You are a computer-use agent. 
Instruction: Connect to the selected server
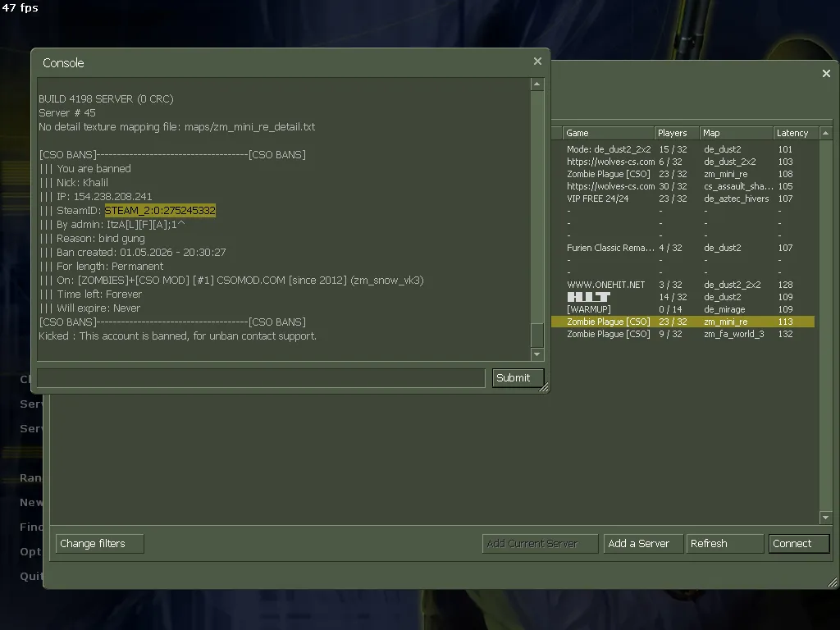(x=799, y=543)
